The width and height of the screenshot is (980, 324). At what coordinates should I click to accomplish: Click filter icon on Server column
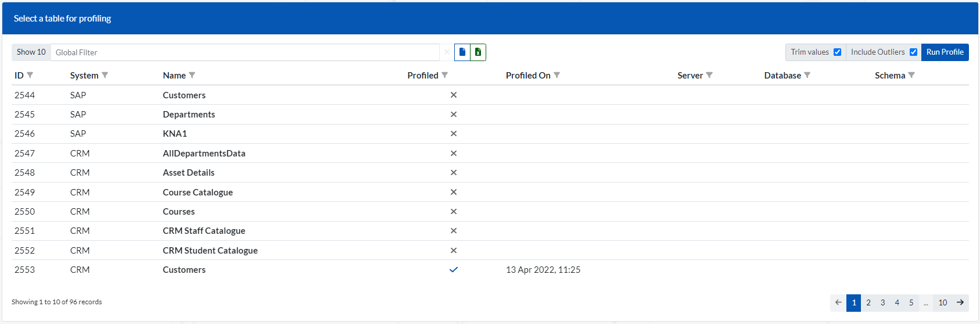coord(709,75)
